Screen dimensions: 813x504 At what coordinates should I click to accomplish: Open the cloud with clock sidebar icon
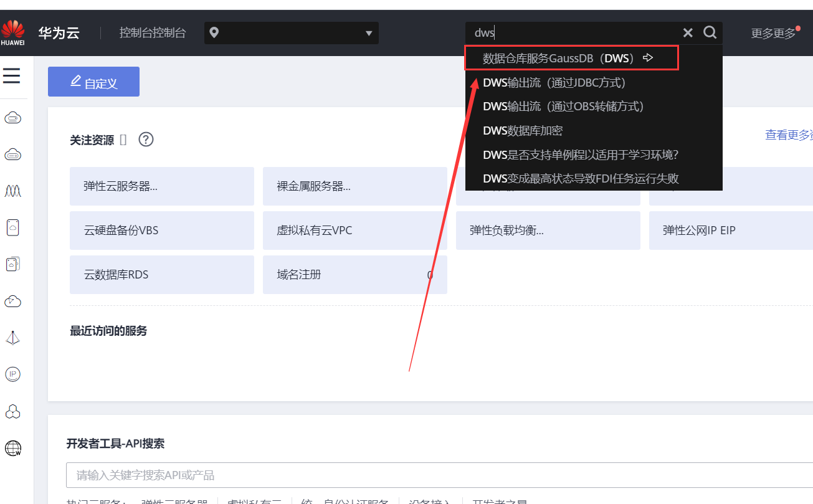click(x=13, y=302)
